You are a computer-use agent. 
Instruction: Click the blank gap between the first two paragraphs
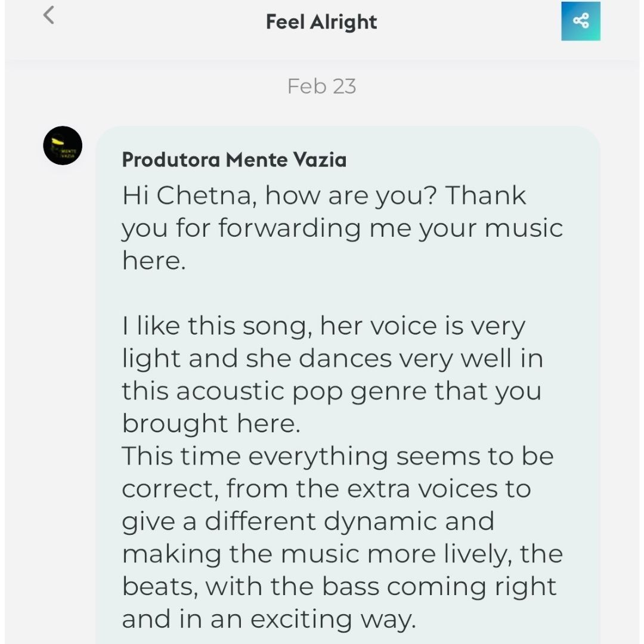[x=342, y=293]
